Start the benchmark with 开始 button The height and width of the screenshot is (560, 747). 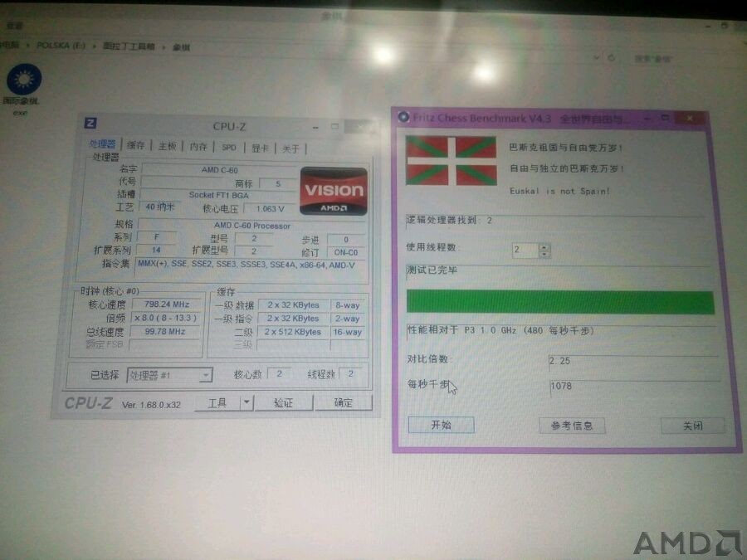(442, 425)
